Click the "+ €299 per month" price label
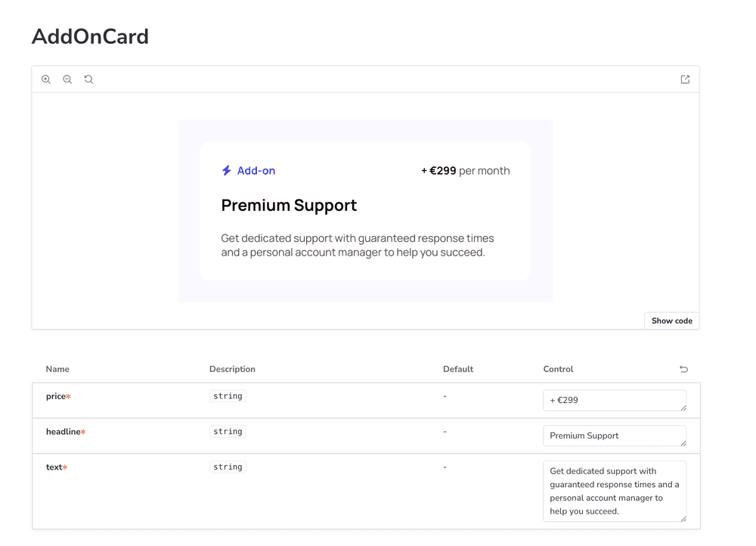This screenshot has height=546, width=756. click(465, 171)
